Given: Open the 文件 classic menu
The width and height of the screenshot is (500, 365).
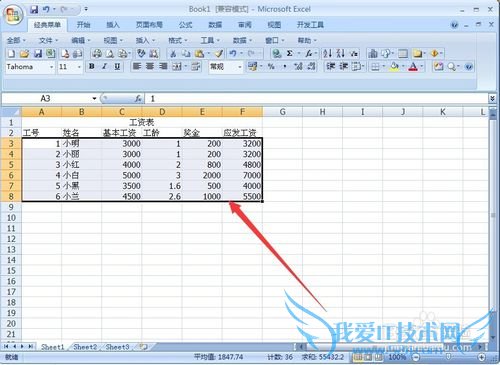Looking at the screenshot, I should (x=48, y=40).
